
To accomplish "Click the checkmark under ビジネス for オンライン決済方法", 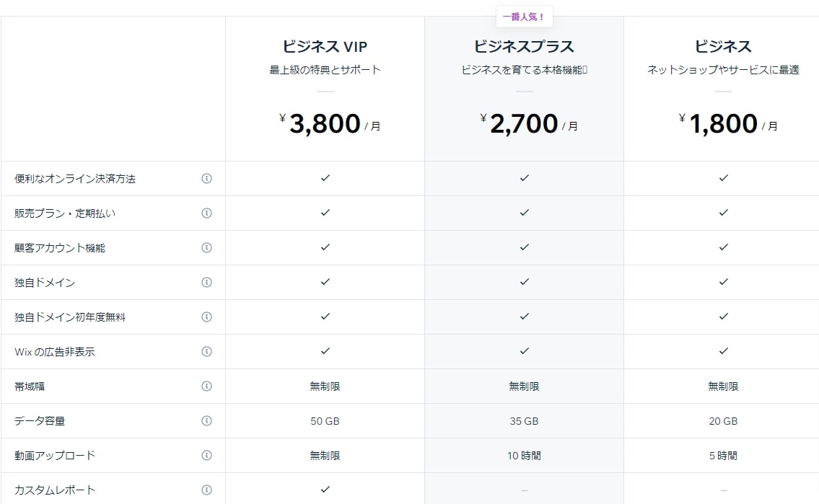I will (x=723, y=178).
